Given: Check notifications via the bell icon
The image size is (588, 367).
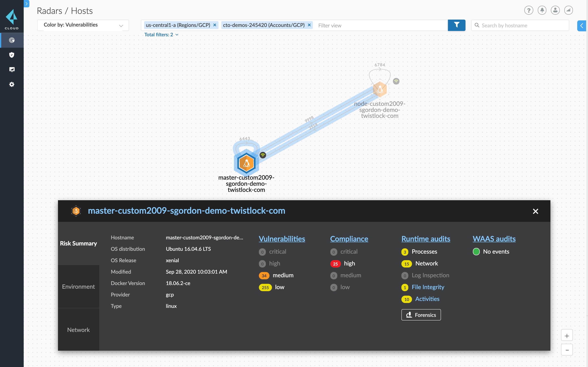Looking at the screenshot, I should 542,10.
